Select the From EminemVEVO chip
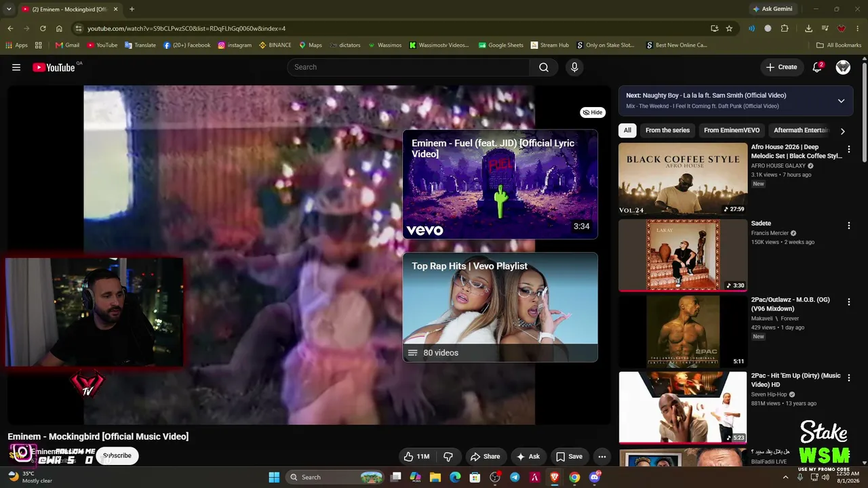The width and height of the screenshot is (868, 488). click(732, 130)
